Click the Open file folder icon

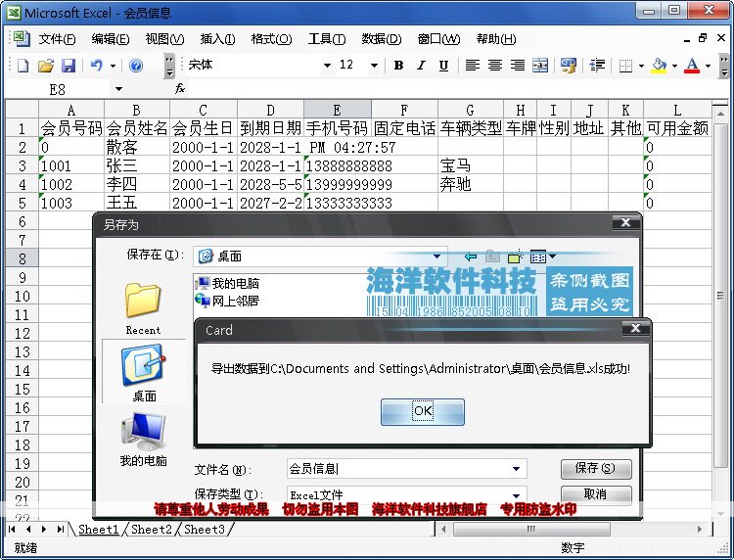coord(45,66)
